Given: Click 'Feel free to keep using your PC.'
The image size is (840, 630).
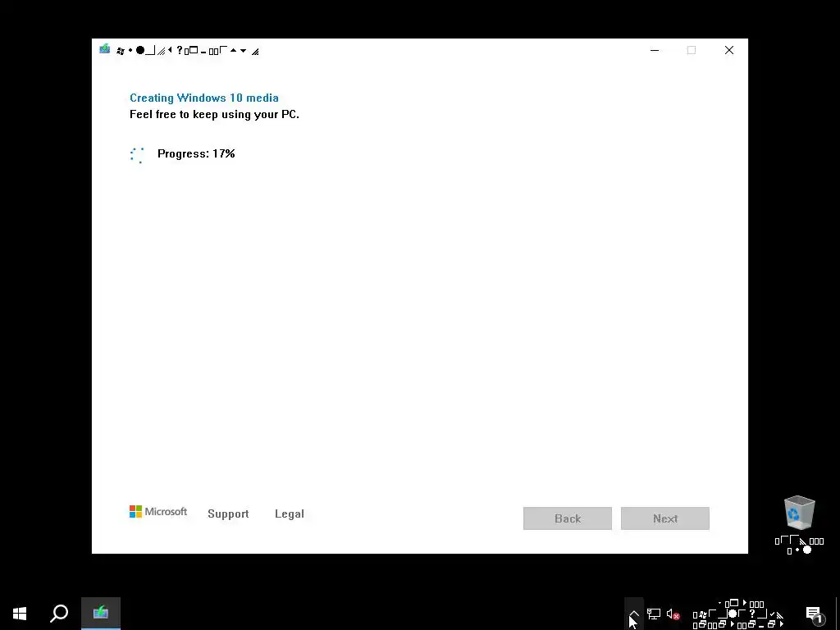Looking at the screenshot, I should (x=214, y=114).
